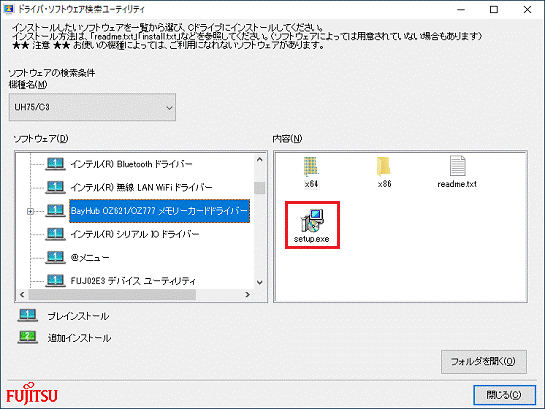The image size is (545, 409).
Task: Click the horizontal scrollbar right arrow
Action: (x=247, y=294)
